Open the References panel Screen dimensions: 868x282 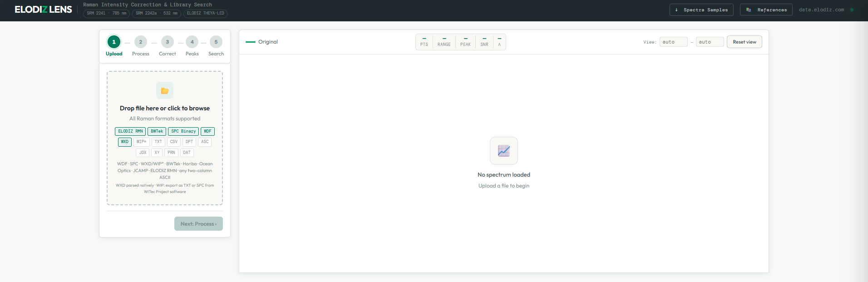point(766,10)
